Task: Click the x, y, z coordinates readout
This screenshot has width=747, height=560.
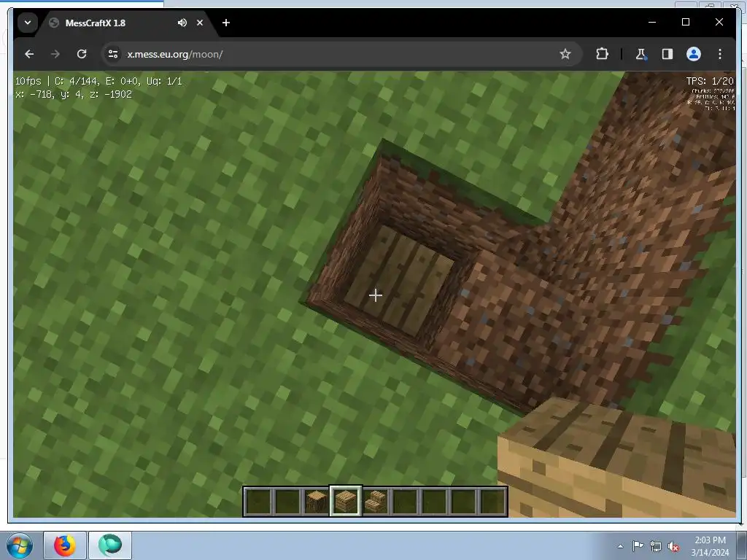Action: 74,94
